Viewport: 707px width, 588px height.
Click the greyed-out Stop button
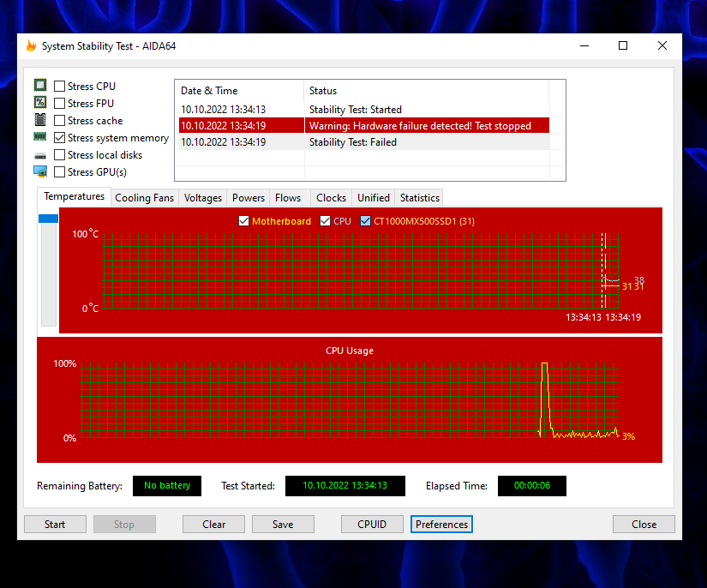pyautogui.click(x=124, y=525)
